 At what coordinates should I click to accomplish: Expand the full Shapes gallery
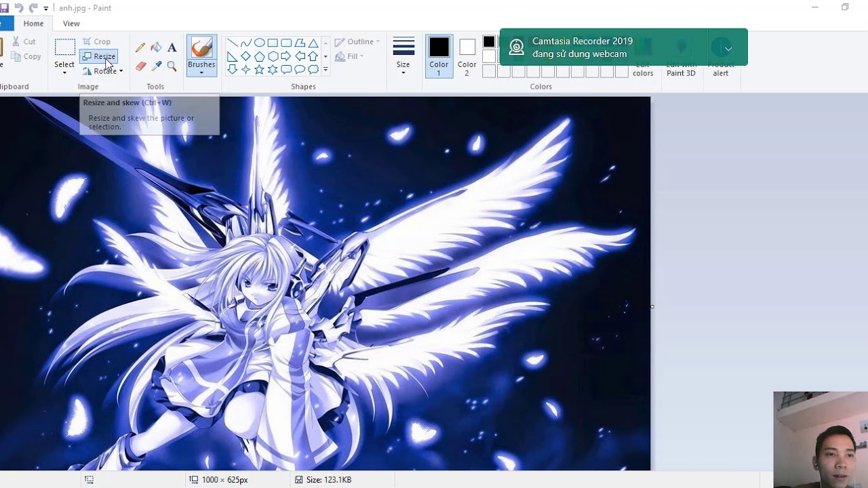[x=325, y=69]
